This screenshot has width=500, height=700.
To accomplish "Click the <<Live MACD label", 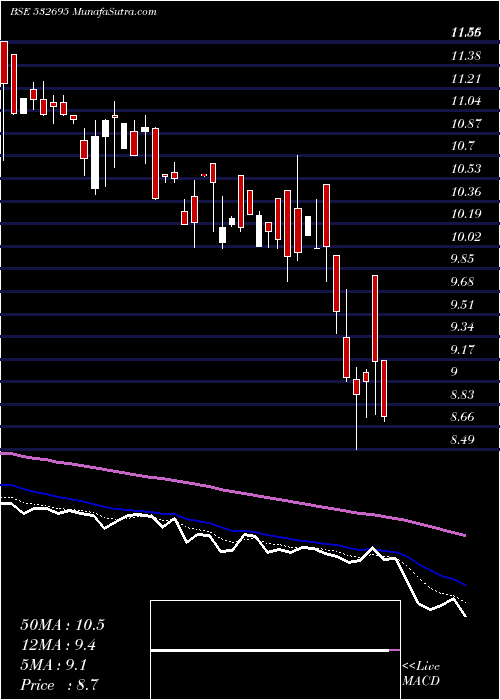I will coord(421,674).
